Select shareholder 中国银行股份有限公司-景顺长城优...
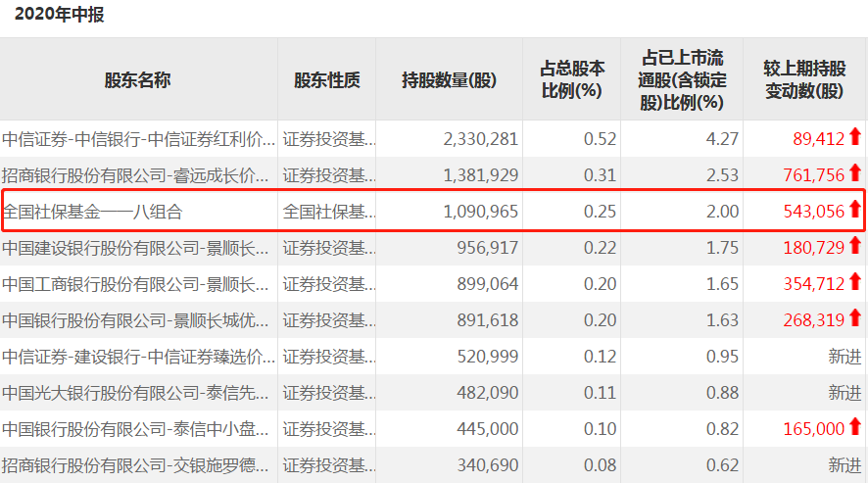This screenshot has width=868, height=483. [135, 320]
